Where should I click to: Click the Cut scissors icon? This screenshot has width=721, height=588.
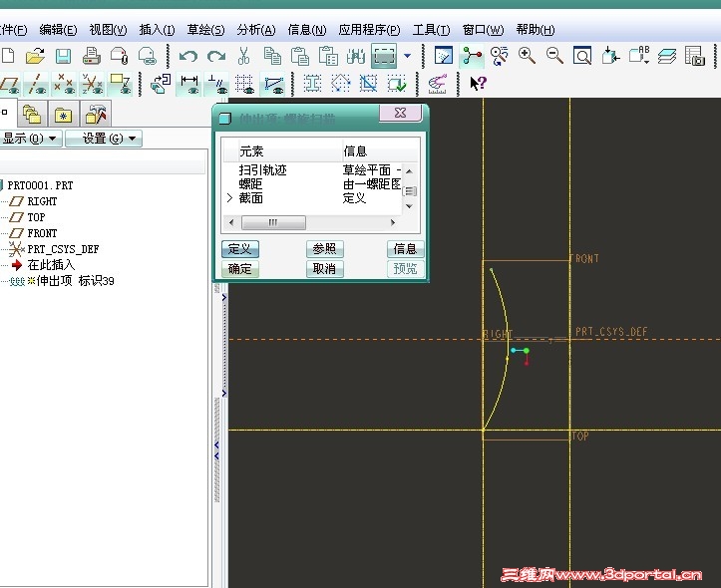tap(243, 56)
